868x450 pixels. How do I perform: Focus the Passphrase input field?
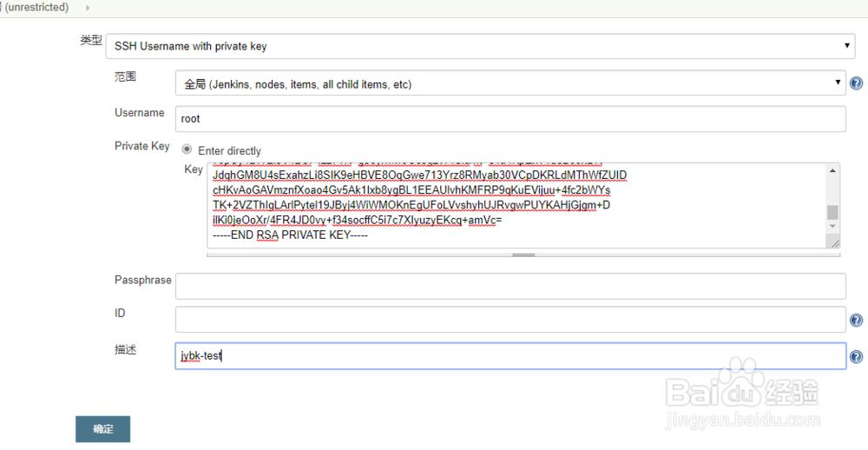[510, 286]
